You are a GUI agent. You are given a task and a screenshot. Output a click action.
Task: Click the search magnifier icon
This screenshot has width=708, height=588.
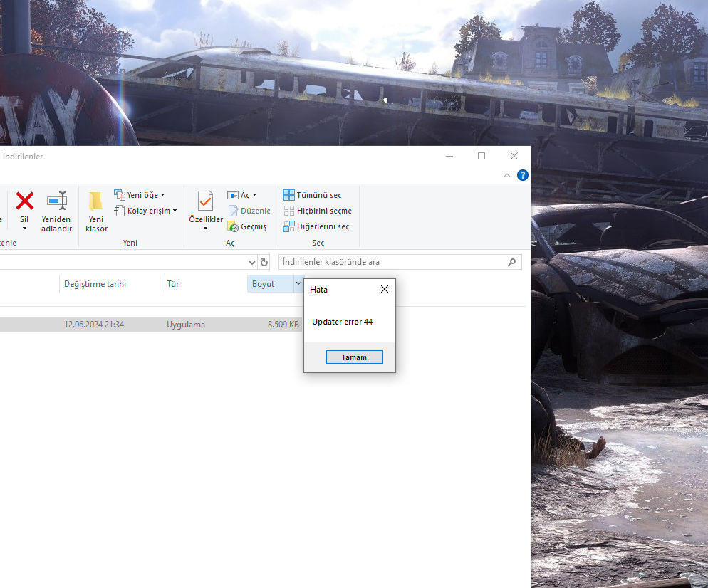(x=511, y=262)
